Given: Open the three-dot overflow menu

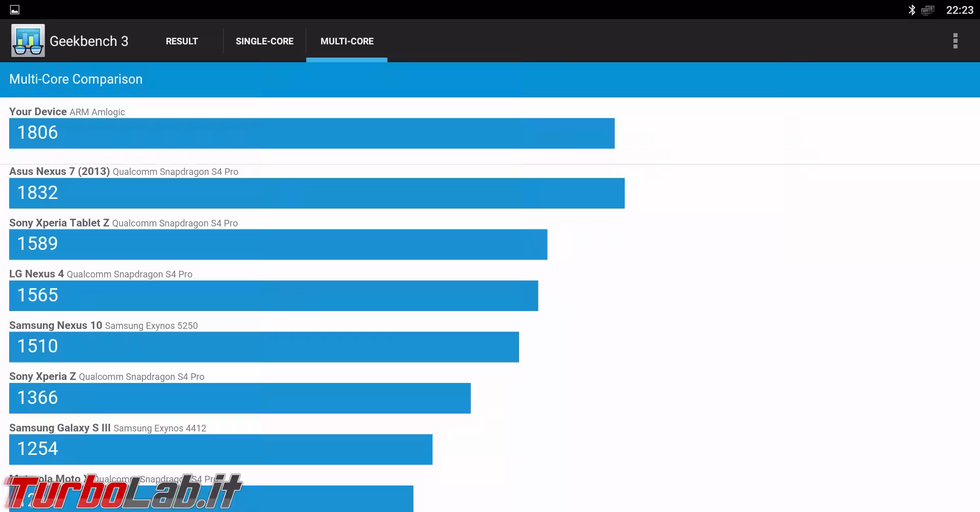Looking at the screenshot, I should (x=955, y=41).
